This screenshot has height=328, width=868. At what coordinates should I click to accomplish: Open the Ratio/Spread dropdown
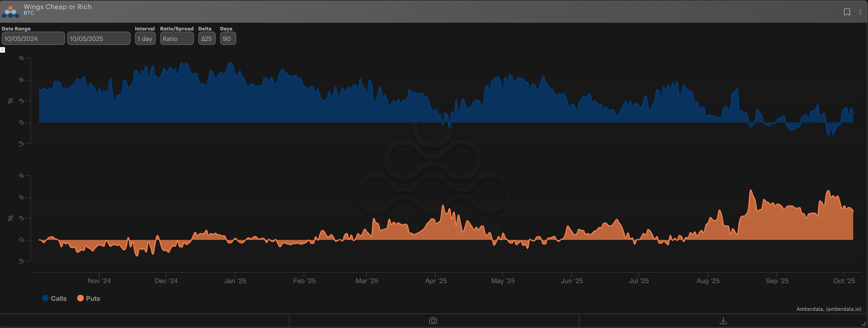click(176, 39)
